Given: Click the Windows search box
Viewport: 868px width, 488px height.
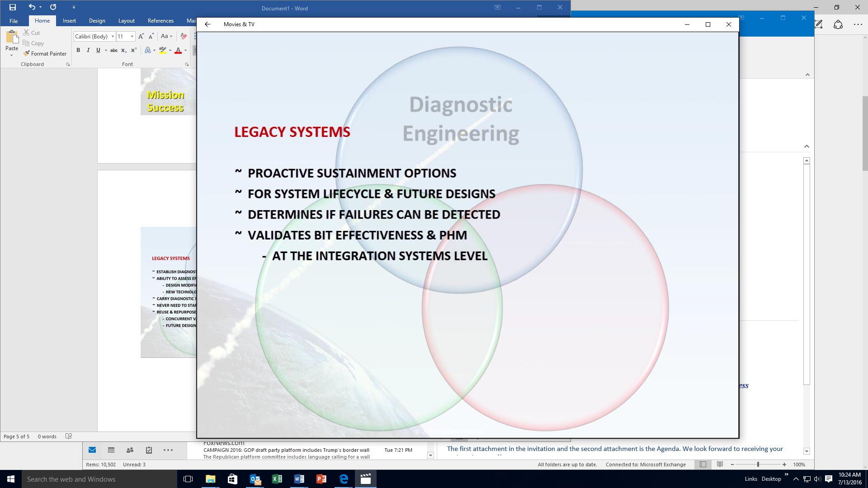Looking at the screenshot, I should 99,479.
